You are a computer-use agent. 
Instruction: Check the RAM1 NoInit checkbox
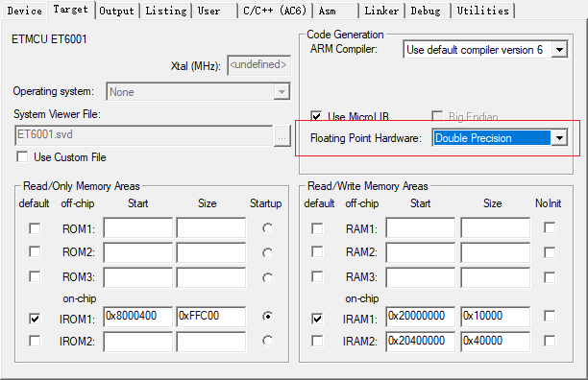(x=550, y=227)
